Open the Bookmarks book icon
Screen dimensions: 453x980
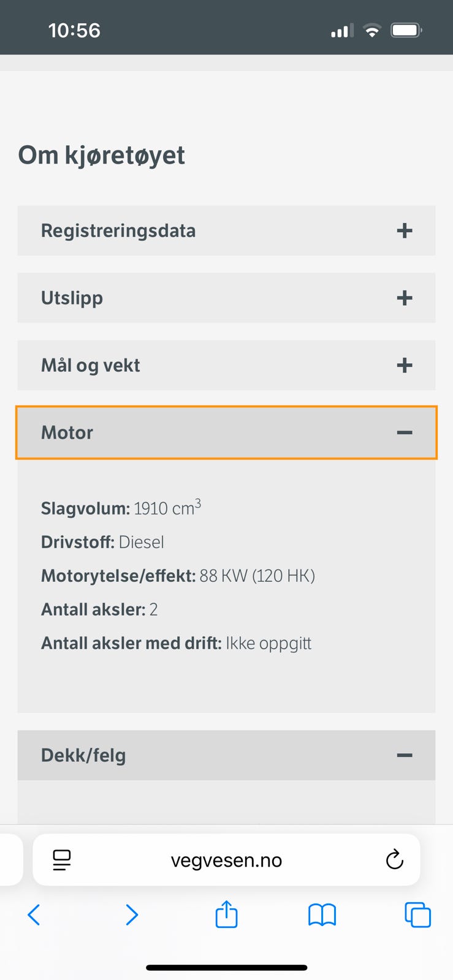pos(322,915)
